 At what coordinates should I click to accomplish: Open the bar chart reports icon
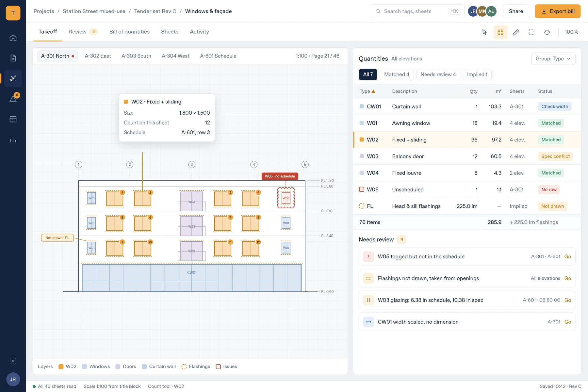(x=13, y=140)
